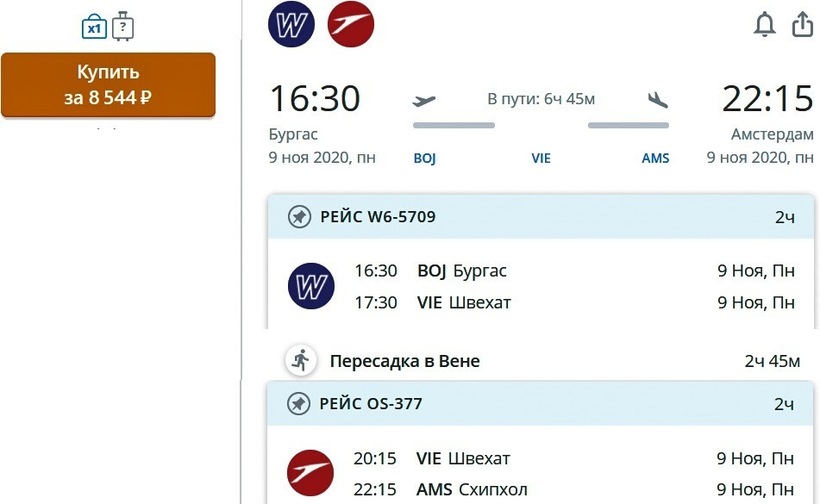820x504 pixels.
Task: Click the unknown checked luggage icon
Action: pyautogui.click(x=123, y=27)
